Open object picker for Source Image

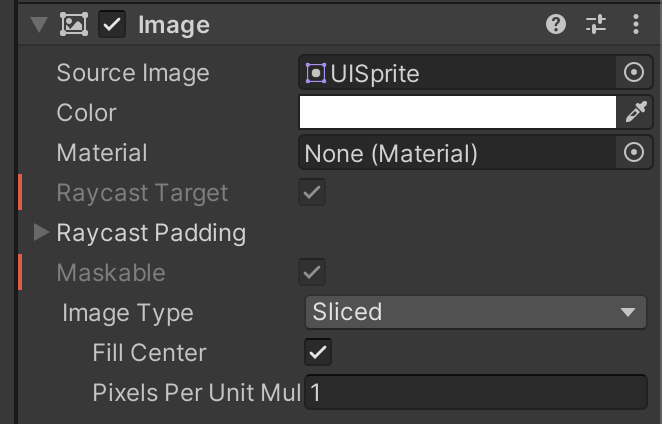point(634,73)
